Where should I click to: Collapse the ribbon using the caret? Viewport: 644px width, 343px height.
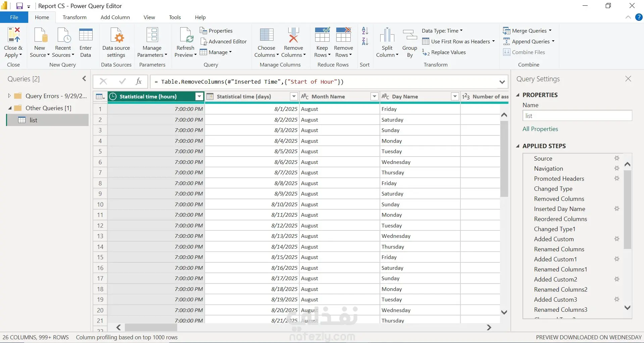628,17
